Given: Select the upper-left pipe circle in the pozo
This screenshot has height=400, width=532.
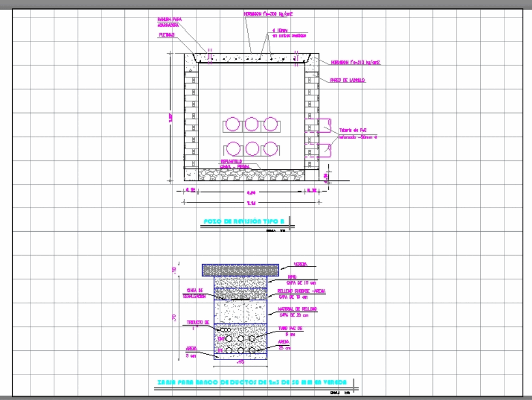Looking at the screenshot, I should [233, 124].
